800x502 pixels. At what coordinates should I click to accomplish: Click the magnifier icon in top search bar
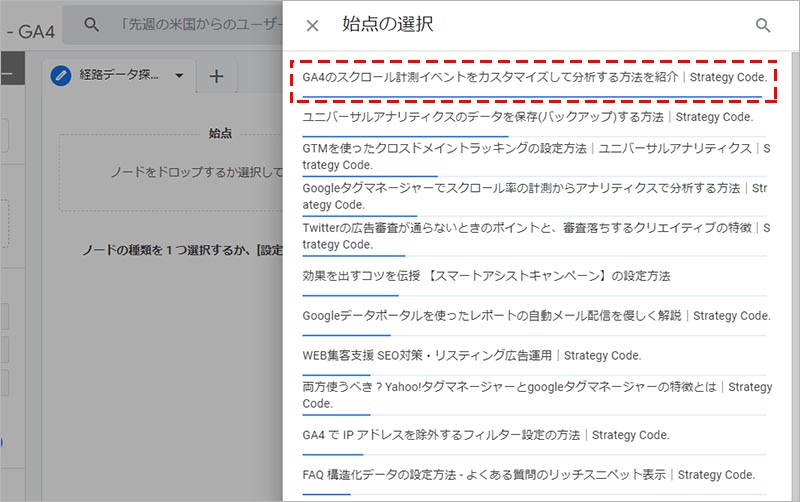coord(92,24)
